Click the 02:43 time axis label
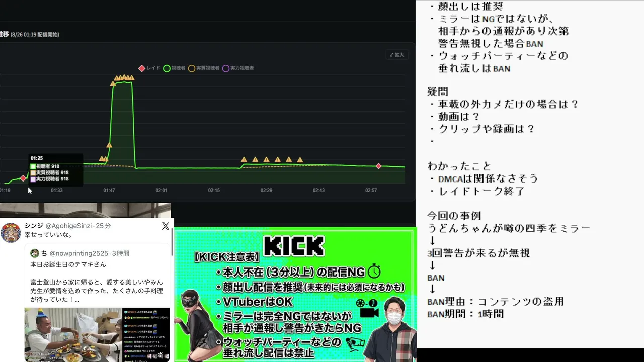 [318, 191]
